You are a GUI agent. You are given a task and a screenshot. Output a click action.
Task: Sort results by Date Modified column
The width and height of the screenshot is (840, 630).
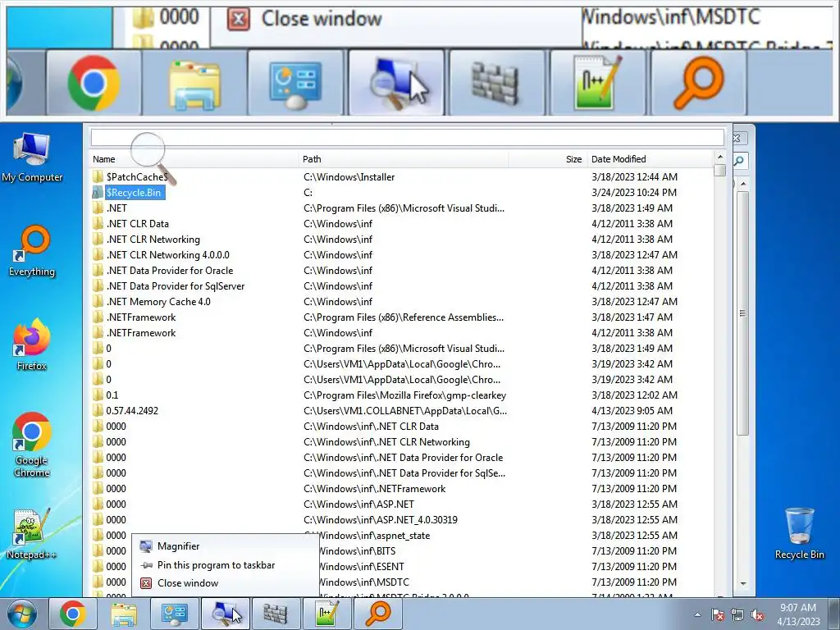coord(651,159)
